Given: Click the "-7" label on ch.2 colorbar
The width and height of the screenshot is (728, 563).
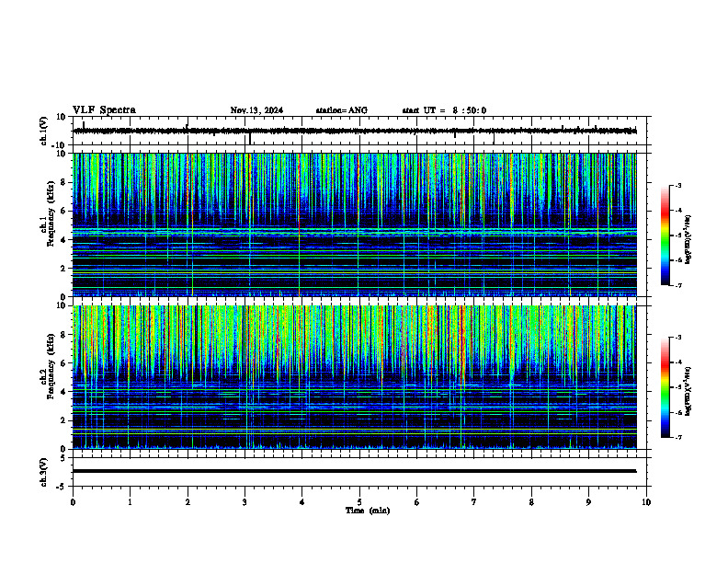Looking at the screenshot, I should click(678, 438).
